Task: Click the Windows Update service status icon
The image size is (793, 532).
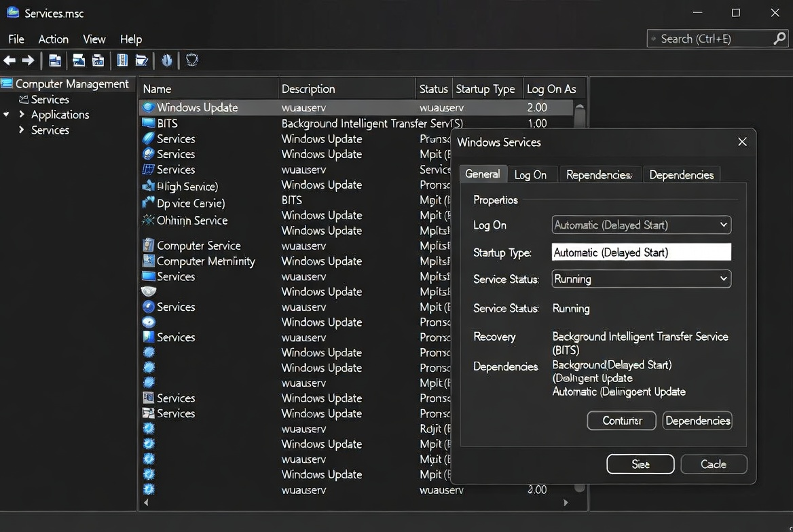Action: [x=149, y=107]
